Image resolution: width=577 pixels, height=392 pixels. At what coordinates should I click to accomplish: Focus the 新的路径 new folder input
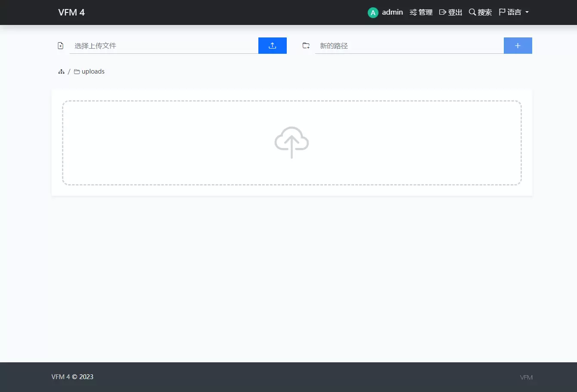point(409,46)
